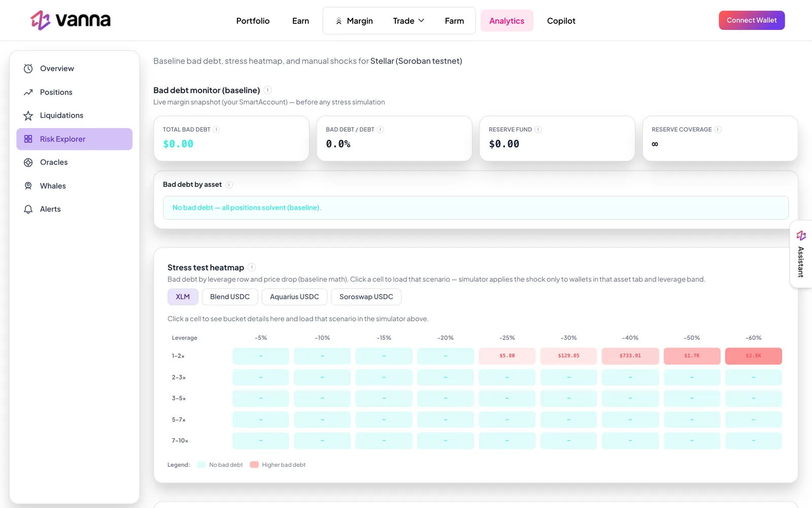Image resolution: width=812 pixels, height=508 pixels.
Task: Click info icon next to Bad debt monitor
Action: tap(268, 90)
